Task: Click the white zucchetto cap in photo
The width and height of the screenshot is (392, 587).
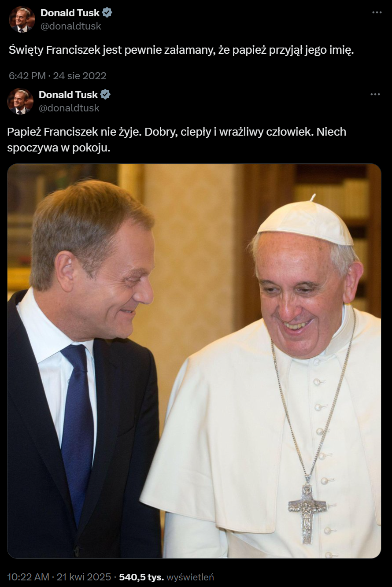Action: pyautogui.click(x=306, y=222)
